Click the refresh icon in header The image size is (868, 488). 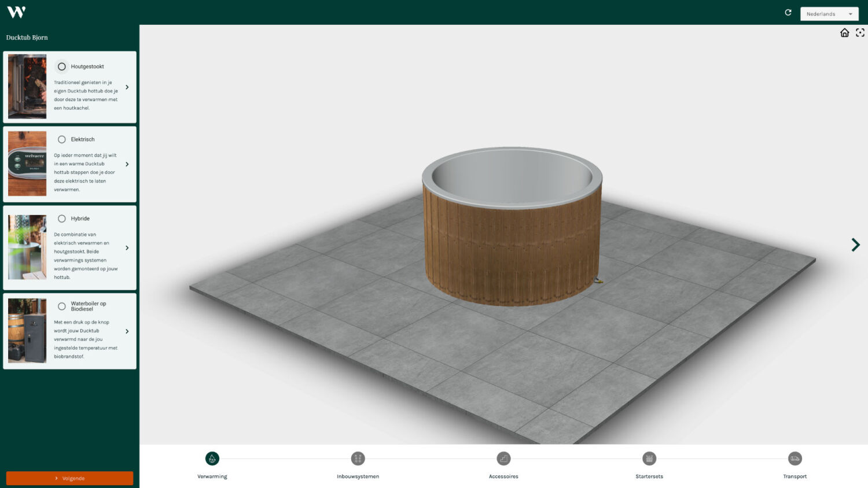788,13
